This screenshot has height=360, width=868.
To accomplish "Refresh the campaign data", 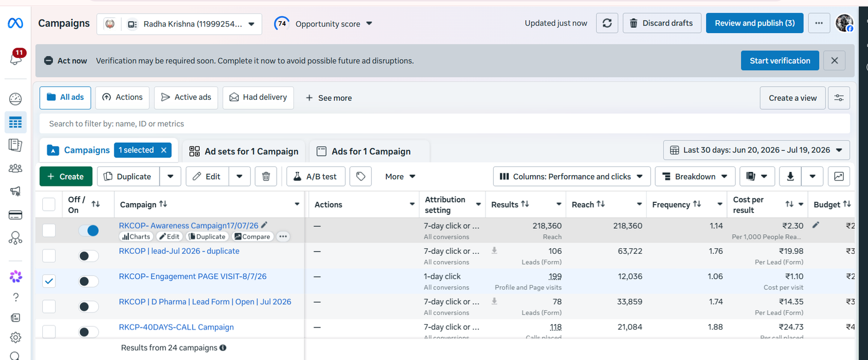I will [607, 23].
